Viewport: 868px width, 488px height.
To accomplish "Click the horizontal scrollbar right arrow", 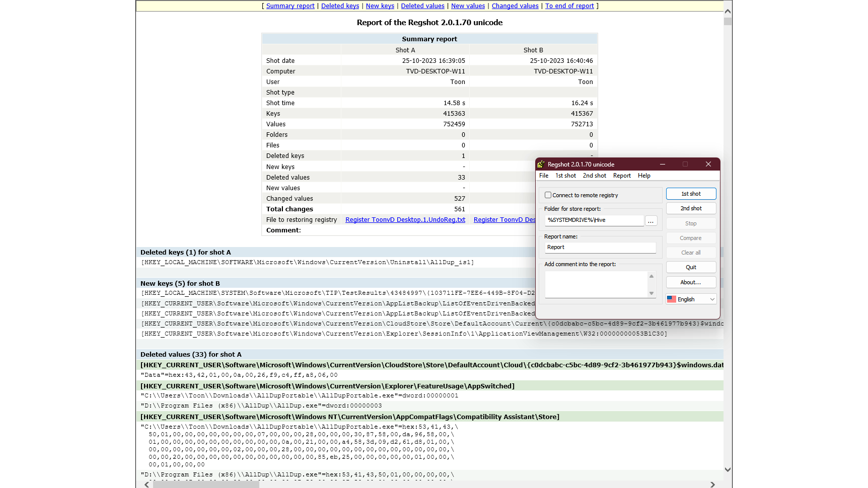I will point(712,484).
